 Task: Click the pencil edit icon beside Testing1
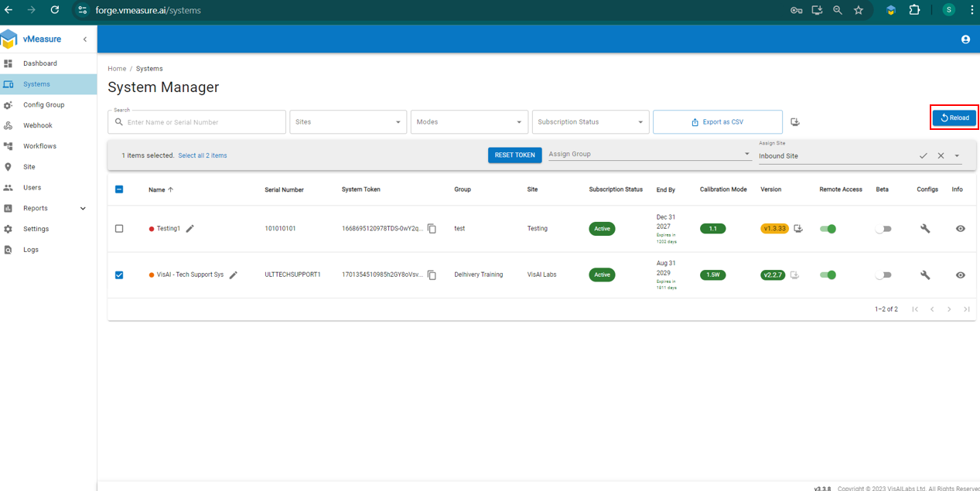pos(190,229)
